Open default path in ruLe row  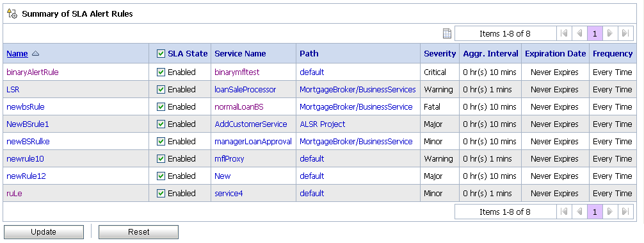(x=312, y=193)
